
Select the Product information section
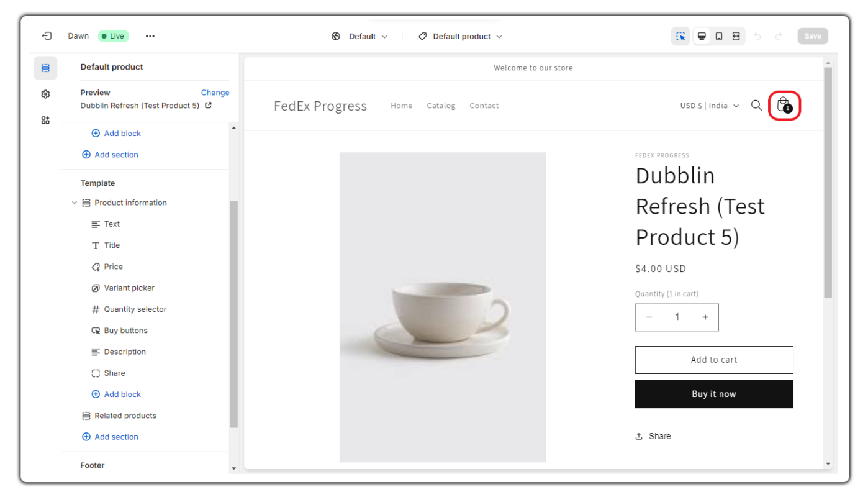point(130,203)
